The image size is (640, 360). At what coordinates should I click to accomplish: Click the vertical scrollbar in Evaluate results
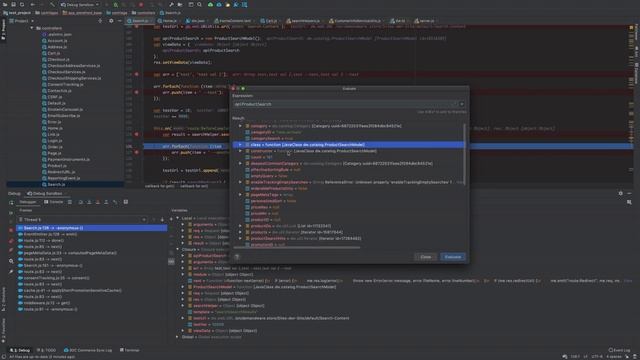tap(464, 154)
